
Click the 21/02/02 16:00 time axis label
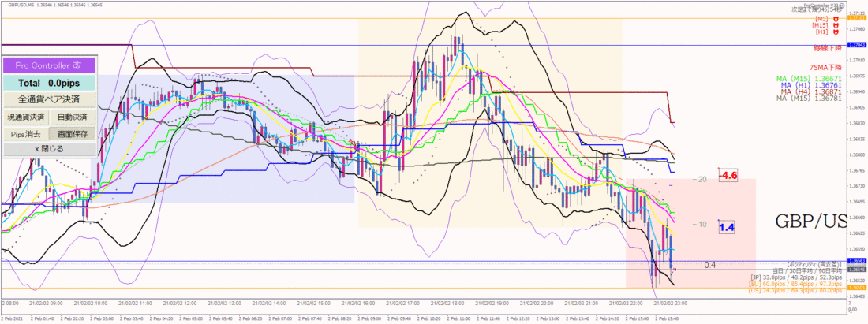[x=357, y=303]
